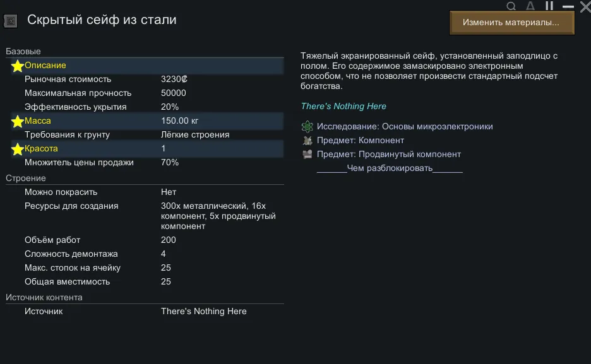Image resolution: width=591 pixels, height=364 pixels.
Task: Close the info card with X
Action: click(585, 7)
